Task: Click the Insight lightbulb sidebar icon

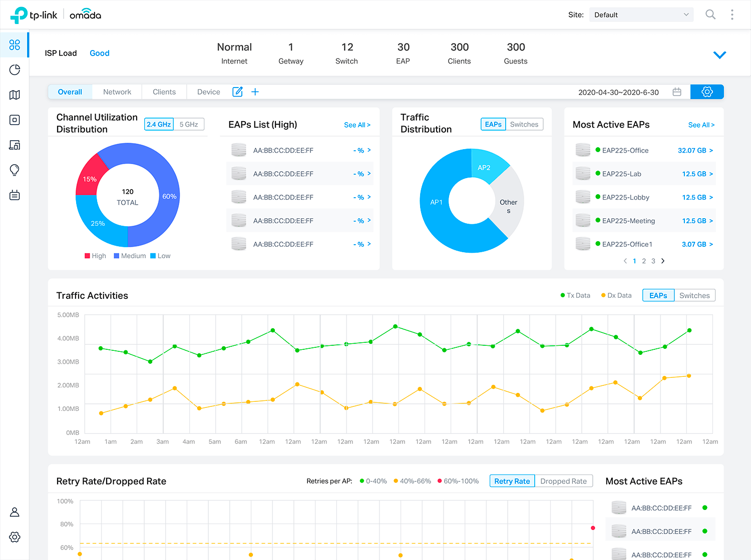Action: (x=15, y=170)
